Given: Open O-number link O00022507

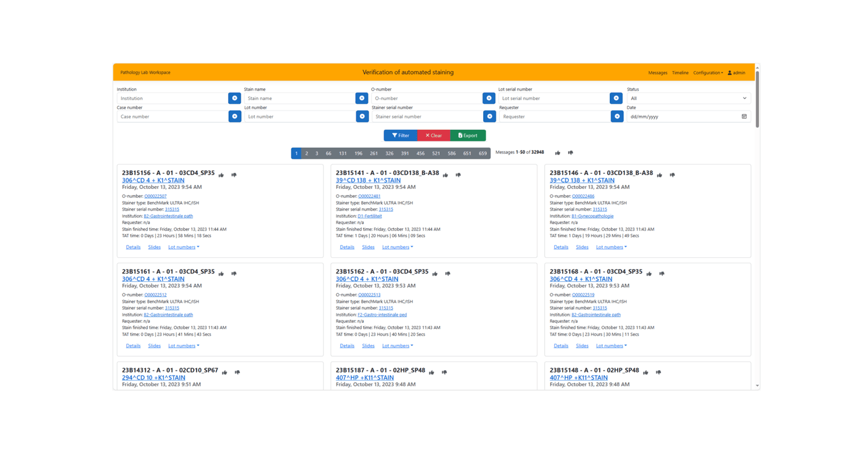Looking at the screenshot, I should point(156,196).
